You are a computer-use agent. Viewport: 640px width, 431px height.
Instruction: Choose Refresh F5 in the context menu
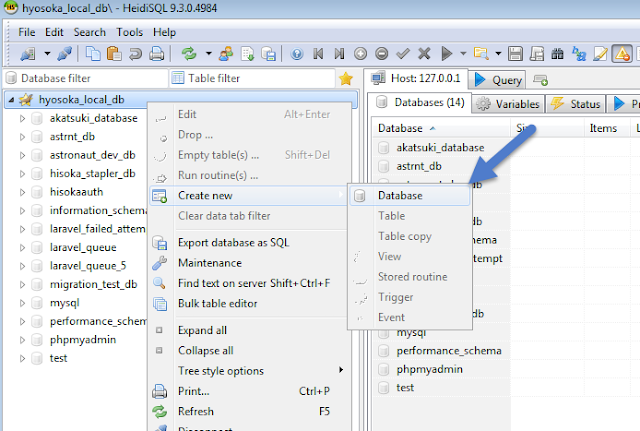(249, 411)
